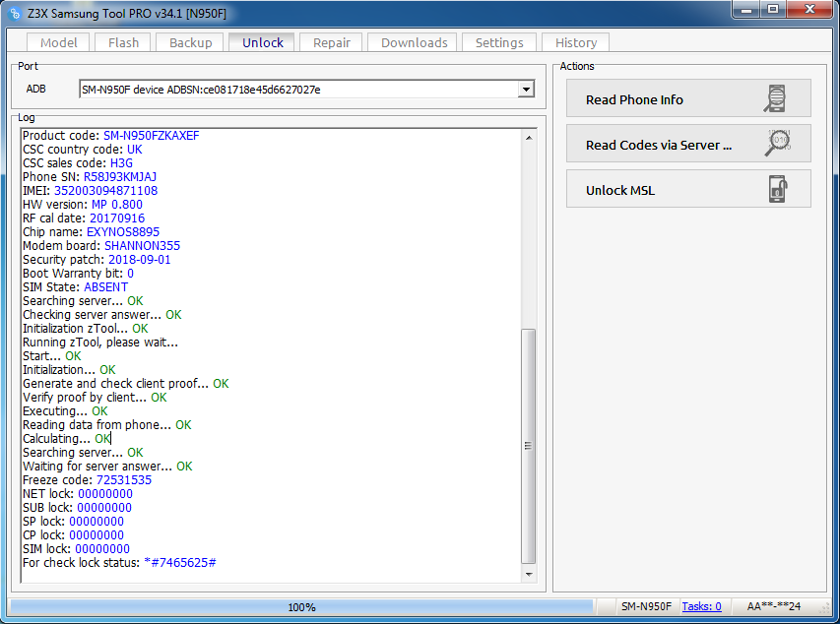This screenshot has height=624, width=840.
Task: Click the NET lock value 00000000
Action: (105, 494)
